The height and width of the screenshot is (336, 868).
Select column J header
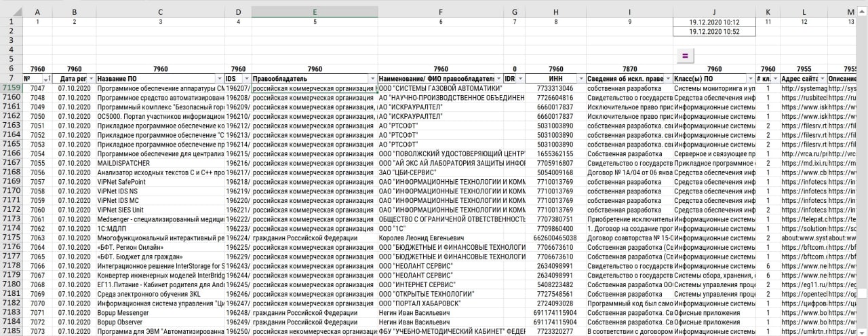pos(715,12)
